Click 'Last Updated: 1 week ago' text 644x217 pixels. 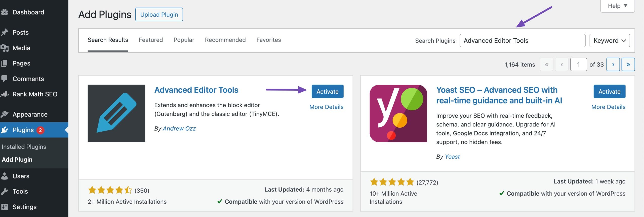tap(589, 182)
